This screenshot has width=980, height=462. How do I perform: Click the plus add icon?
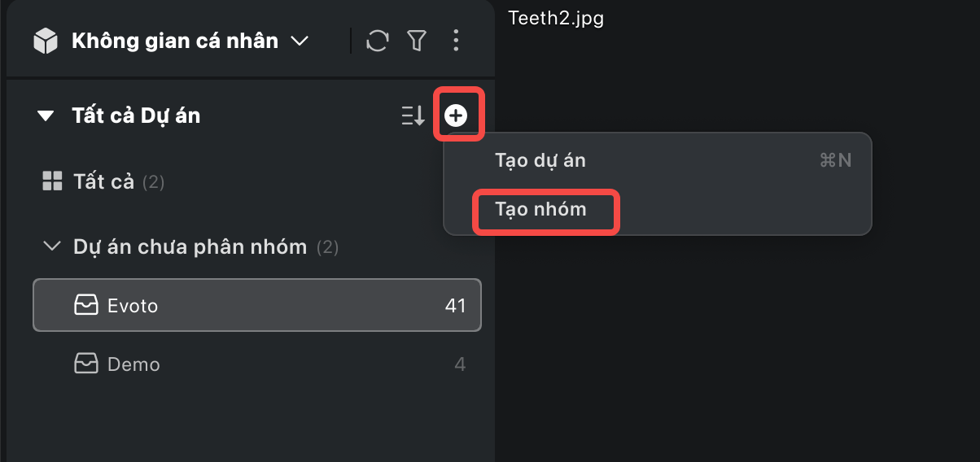tap(457, 116)
